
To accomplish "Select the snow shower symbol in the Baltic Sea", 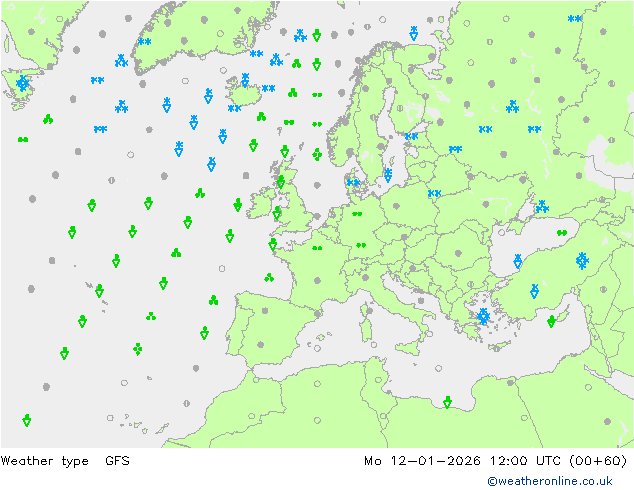I will click(x=388, y=175).
